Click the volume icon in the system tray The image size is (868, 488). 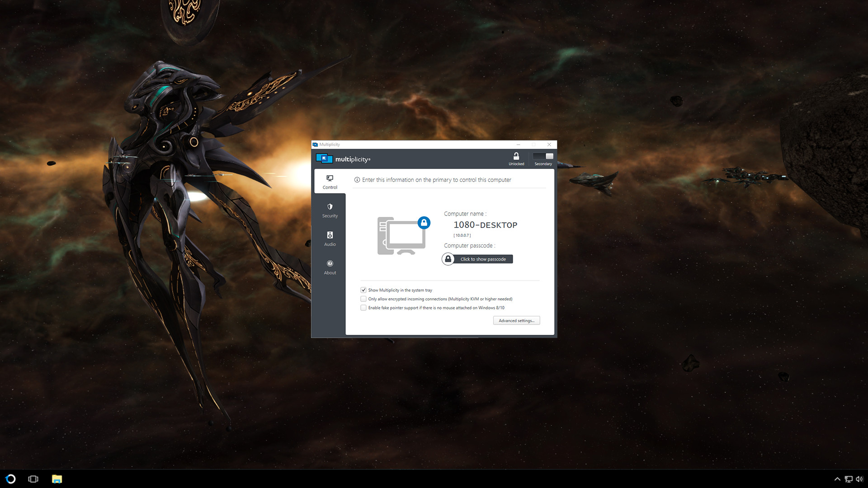[x=859, y=479]
